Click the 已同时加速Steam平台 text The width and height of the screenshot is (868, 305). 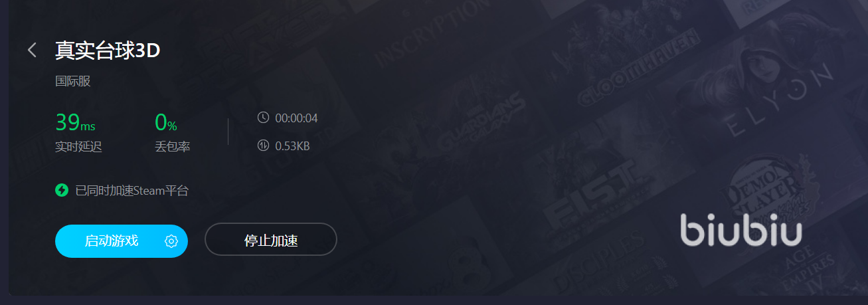132,191
